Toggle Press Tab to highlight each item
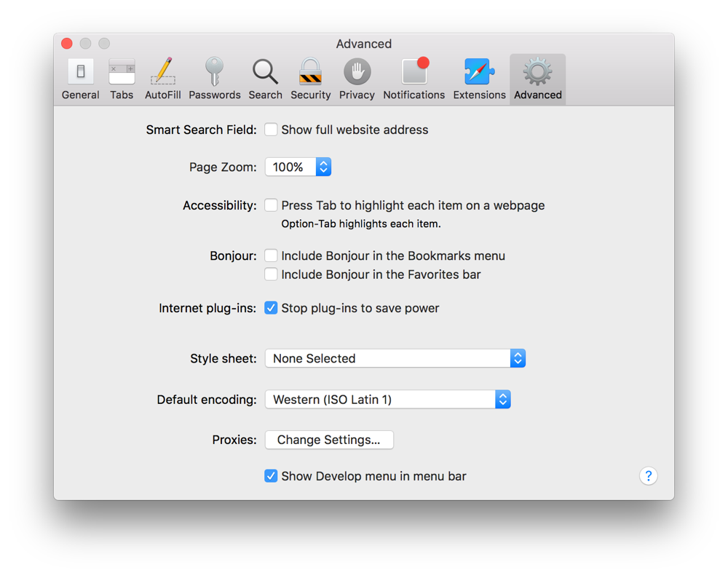The height and width of the screenshot is (578, 728). pyautogui.click(x=271, y=205)
